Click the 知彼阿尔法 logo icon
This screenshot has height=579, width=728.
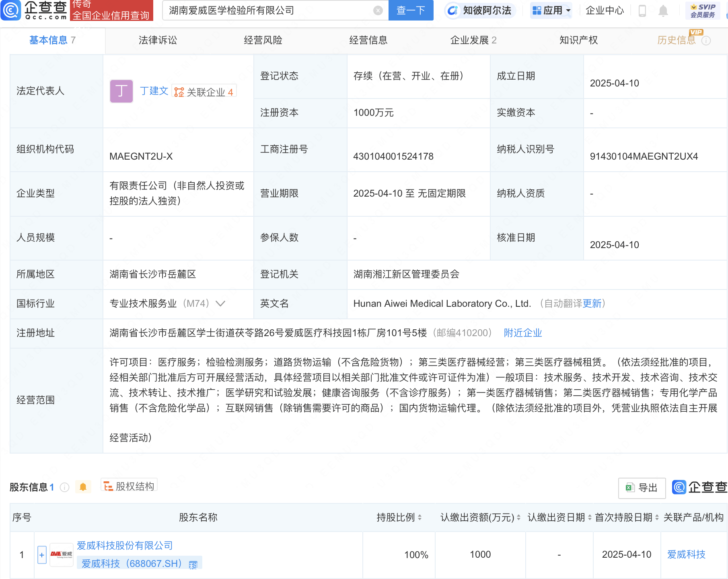[453, 10]
